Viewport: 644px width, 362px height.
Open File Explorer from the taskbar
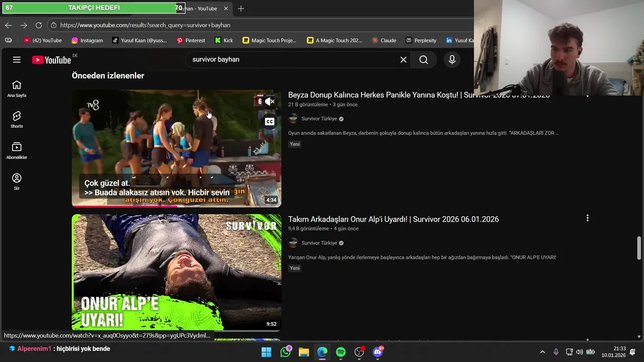[304, 352]
